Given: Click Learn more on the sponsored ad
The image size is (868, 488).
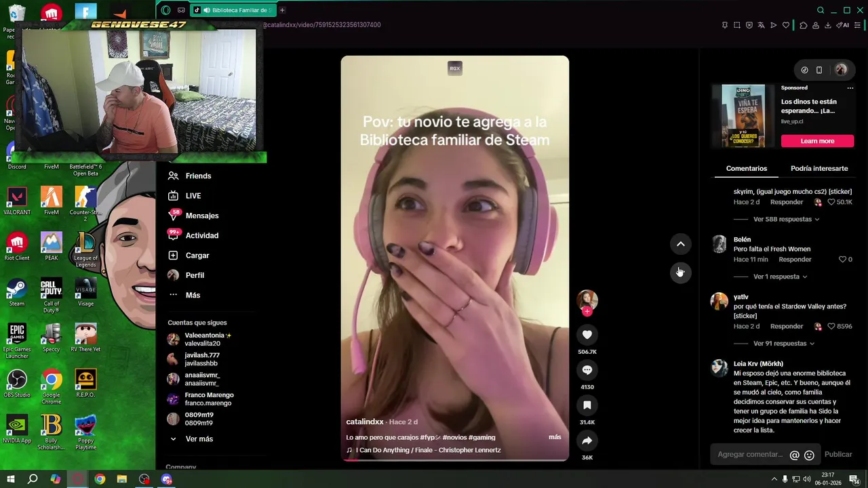Looking at the screenshot, I should point(817,141).
